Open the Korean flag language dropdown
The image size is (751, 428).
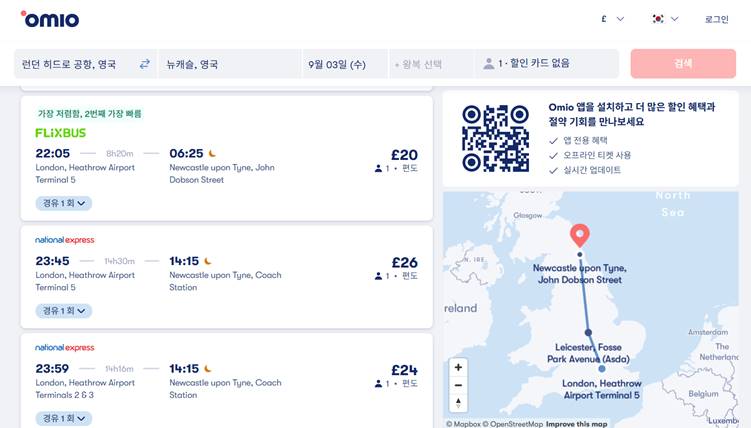pos(665,19)
